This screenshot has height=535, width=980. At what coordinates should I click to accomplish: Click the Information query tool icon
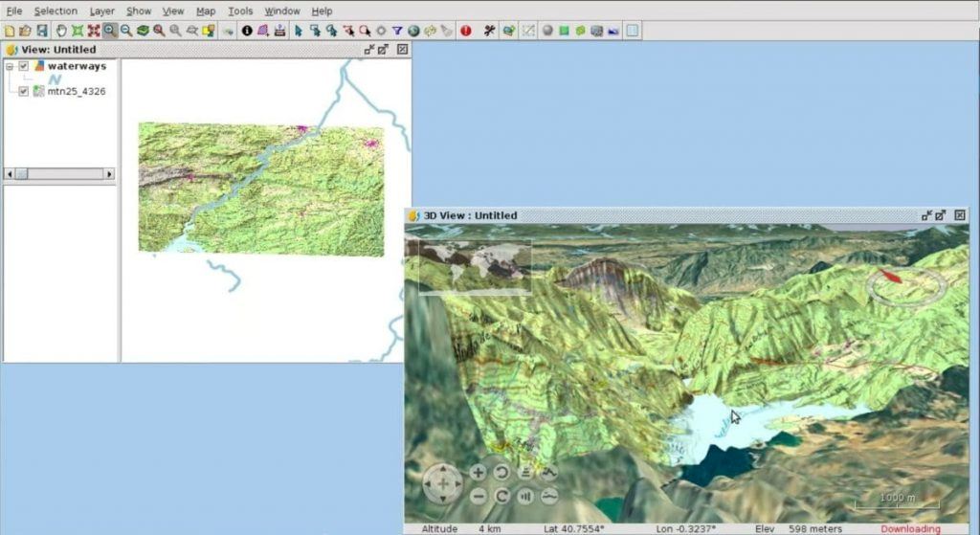click(x=247, y=31)
